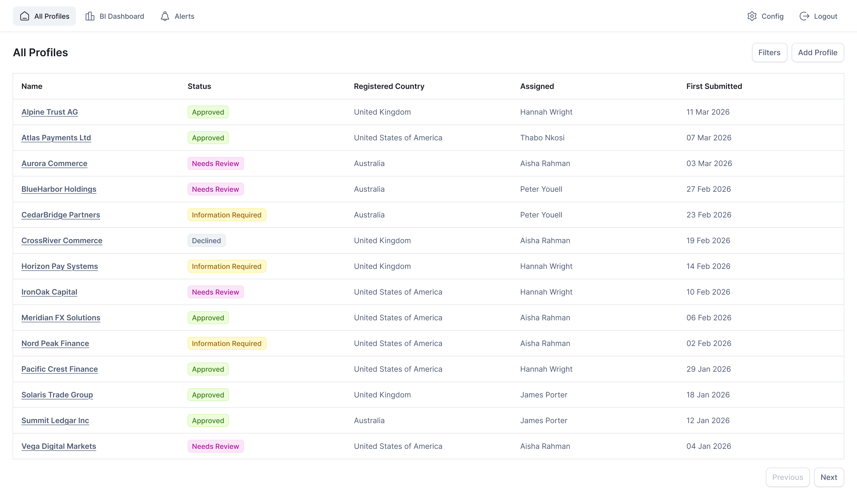Click Declined status badge for CrossRiver Commerce
857x504 pixels.
206,240
